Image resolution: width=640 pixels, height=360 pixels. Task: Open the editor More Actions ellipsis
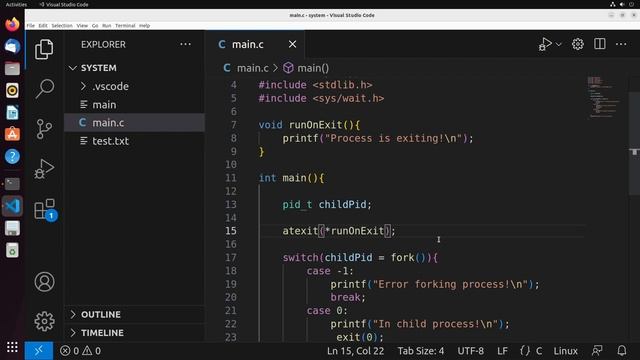621,44
